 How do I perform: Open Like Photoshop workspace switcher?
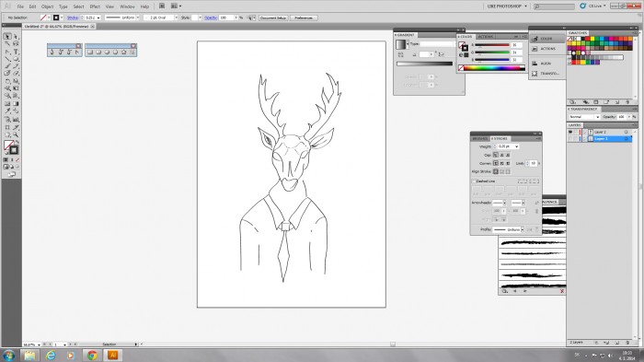point(507,6)
